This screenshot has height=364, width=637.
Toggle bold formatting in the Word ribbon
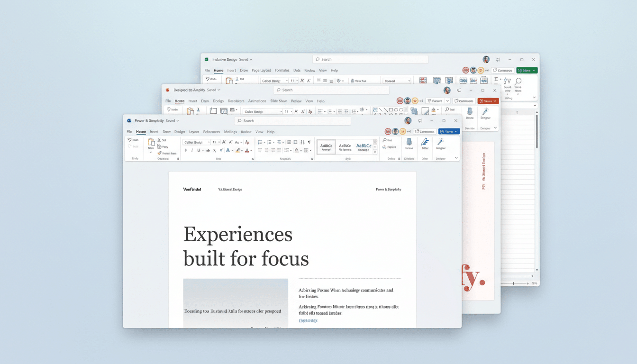[x=185, y=150]
